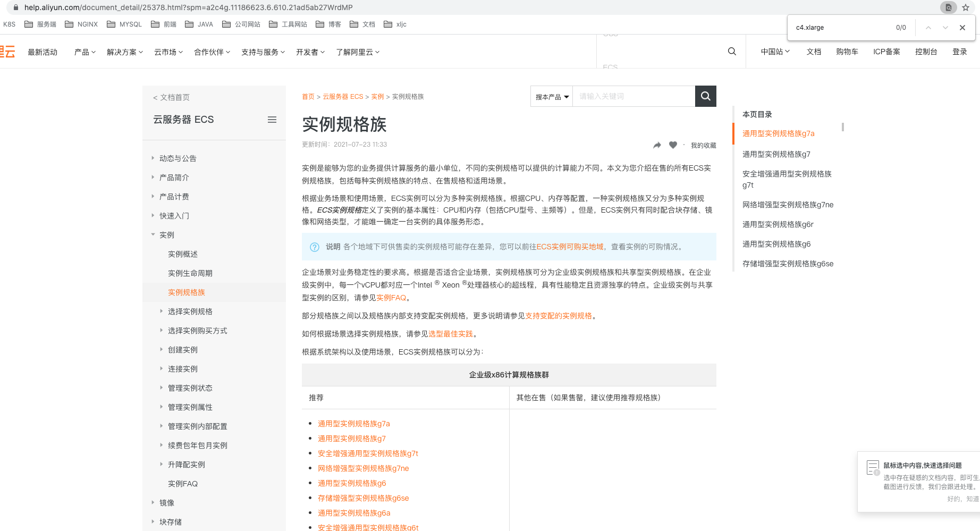Viewport: 980px width, 531px height.
Task: Jump to 网络增强型实例规格族g7ne in page contents
Action: pos(788,205)
